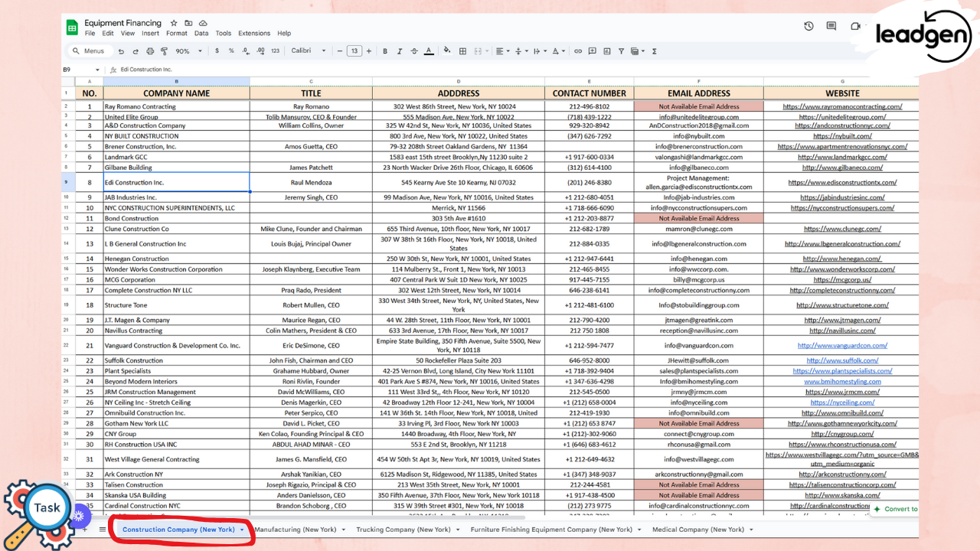980x551 pixels.
Task: Open the skanska.com website link
Action: coord(842,495)
